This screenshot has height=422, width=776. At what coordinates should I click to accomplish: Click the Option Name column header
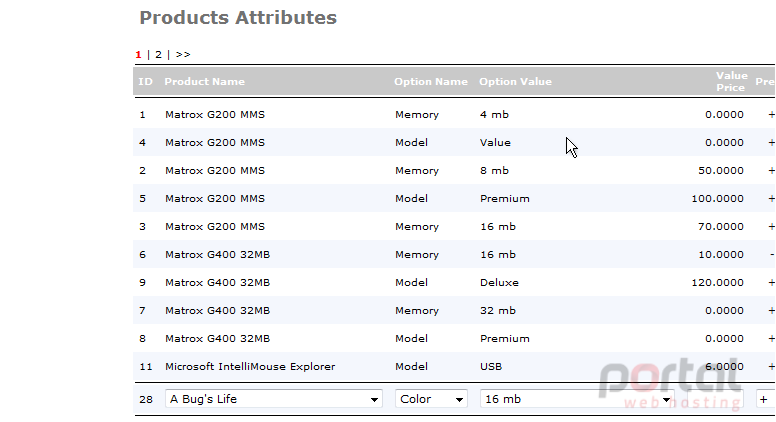pyautogui.click(x=431, y=82)
